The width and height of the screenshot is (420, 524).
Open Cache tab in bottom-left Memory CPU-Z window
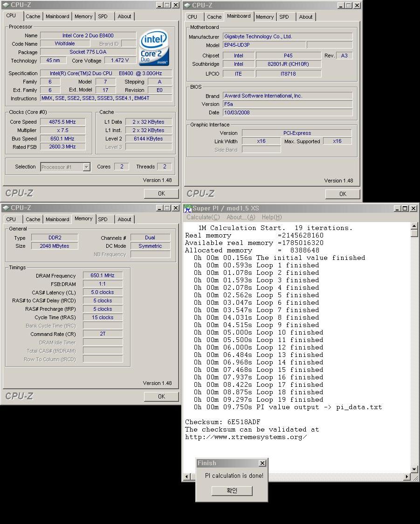(x=33, y=219)
